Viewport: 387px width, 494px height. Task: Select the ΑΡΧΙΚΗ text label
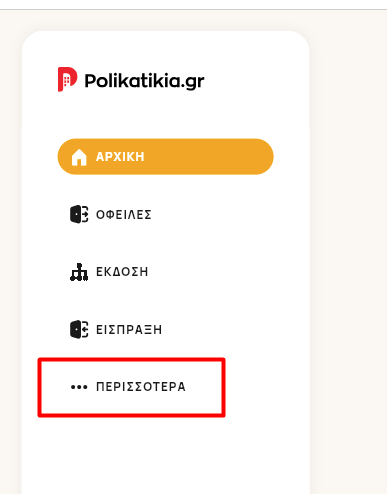point(120,157)
